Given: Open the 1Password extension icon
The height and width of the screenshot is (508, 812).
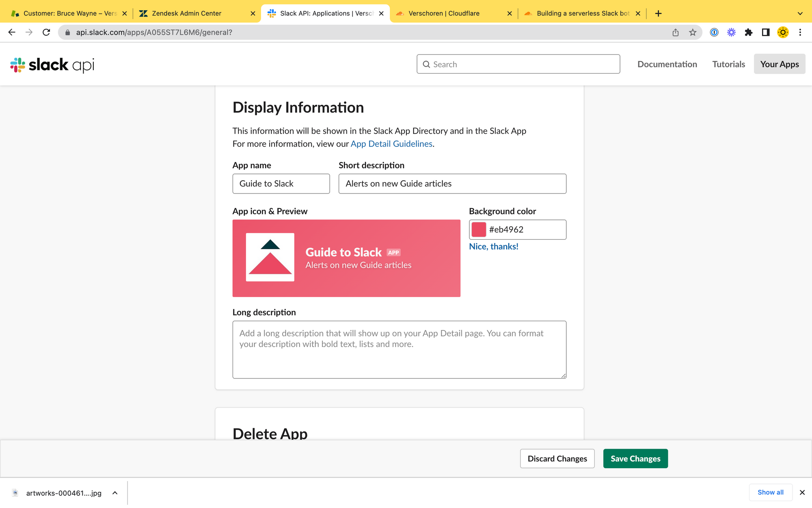Looking at the screenshot, I should (x=714, y=33).
